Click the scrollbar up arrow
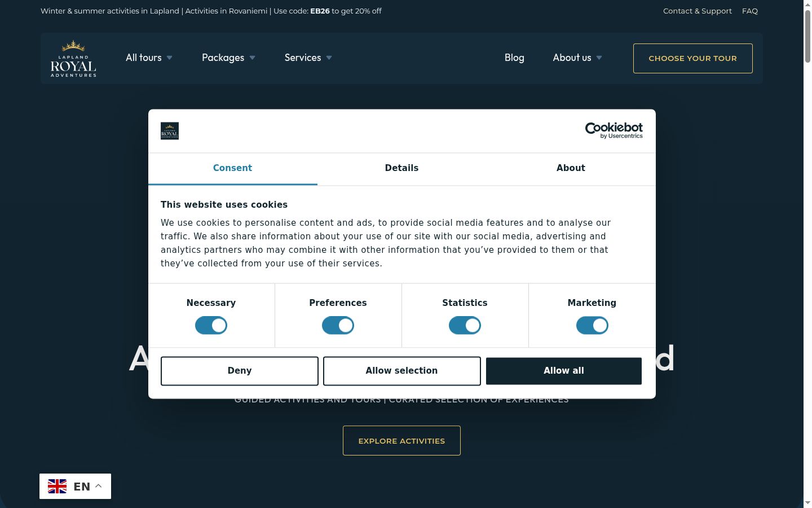The width and height of the screenshot is (812, 508). tap(807, 4)
